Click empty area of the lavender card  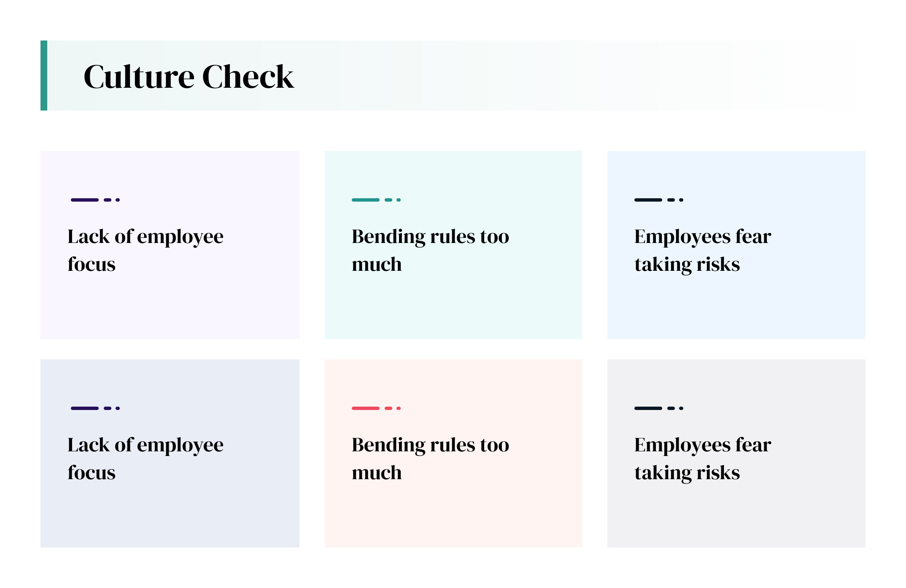point(170,308)
